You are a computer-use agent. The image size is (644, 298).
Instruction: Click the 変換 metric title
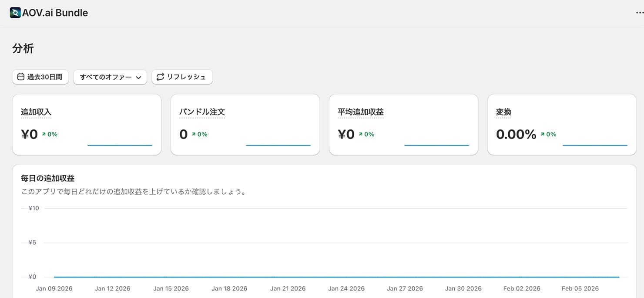(503, 112)
